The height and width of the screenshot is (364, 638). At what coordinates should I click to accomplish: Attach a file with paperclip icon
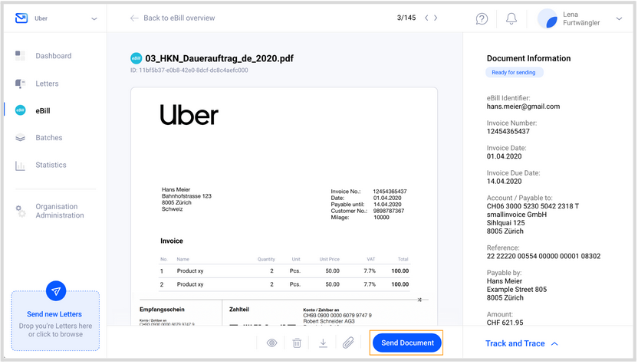348,343
